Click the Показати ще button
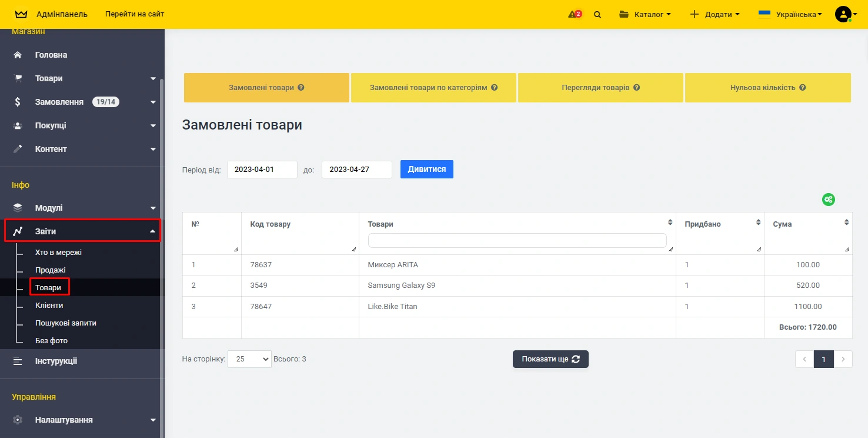 (550, 359)
